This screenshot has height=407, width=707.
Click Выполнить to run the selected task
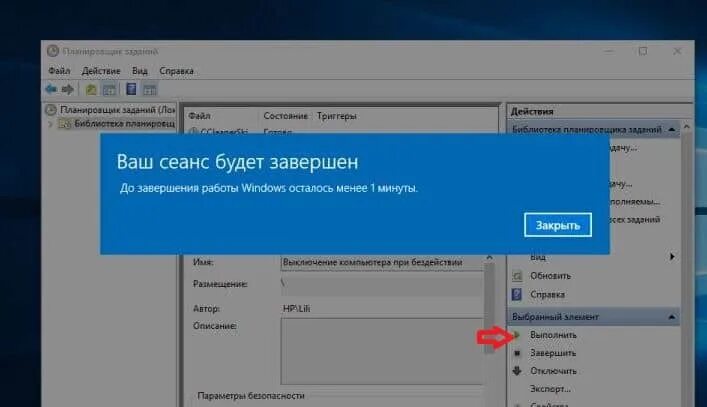tap(553, 335)
